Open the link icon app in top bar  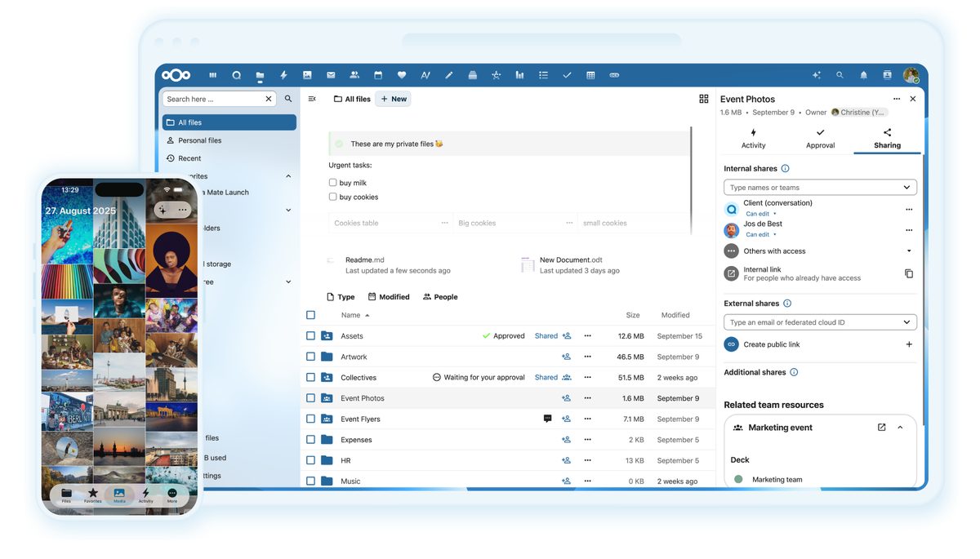coord(614,75)
